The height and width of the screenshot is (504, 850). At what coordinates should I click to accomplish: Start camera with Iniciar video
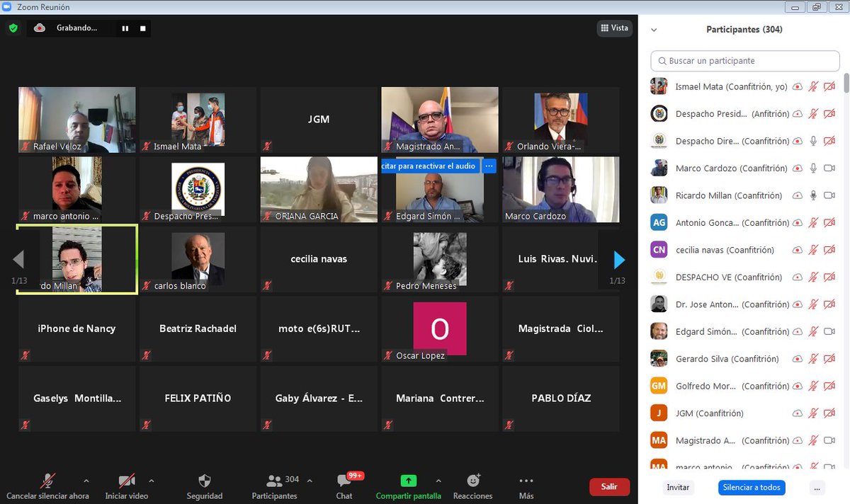pos(127,487)
